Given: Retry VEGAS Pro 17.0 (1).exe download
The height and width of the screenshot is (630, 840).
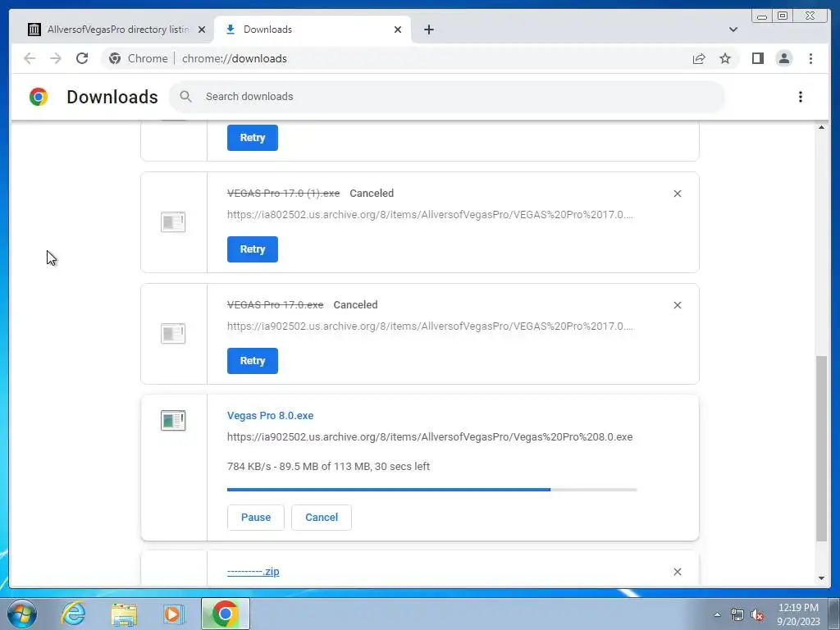Looking at the screenshot, I should pos(253,249).
